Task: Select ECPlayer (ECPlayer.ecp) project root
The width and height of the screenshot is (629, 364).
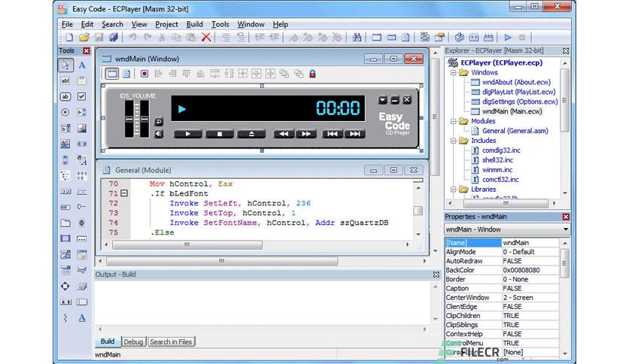Action: pos(501,62)
